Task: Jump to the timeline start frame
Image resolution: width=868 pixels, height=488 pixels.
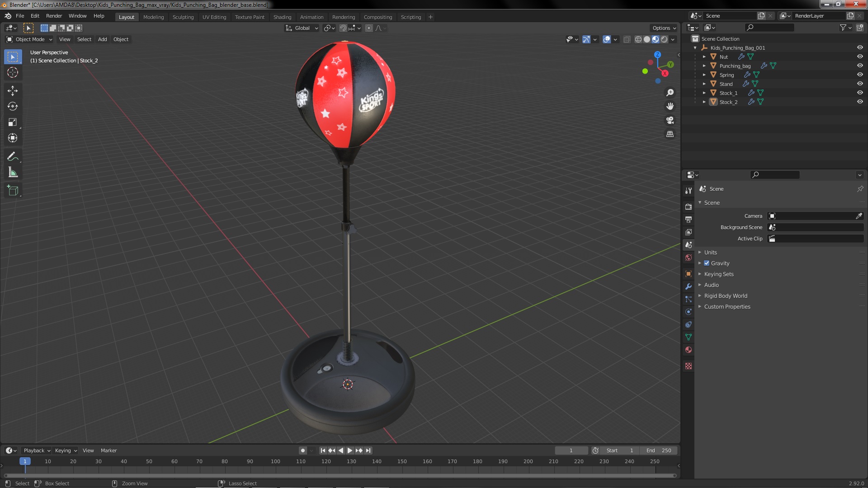Action: point(323,450)
